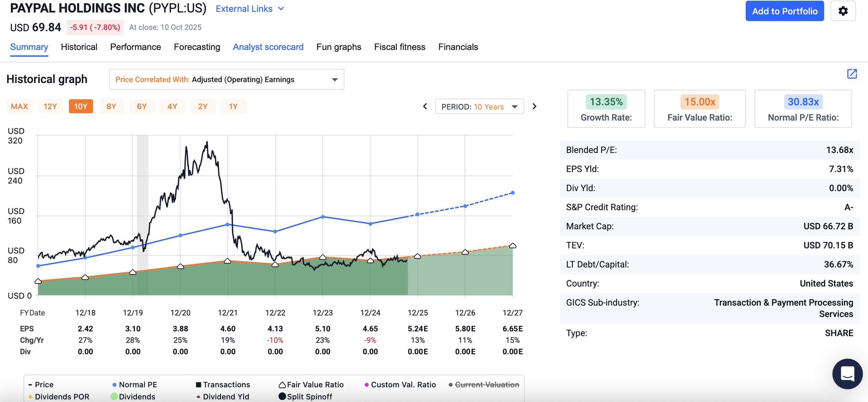Screen dimensions: 868x402
Task: Click the green 13.35% Growth Rate badge
Action: [606, 102]
